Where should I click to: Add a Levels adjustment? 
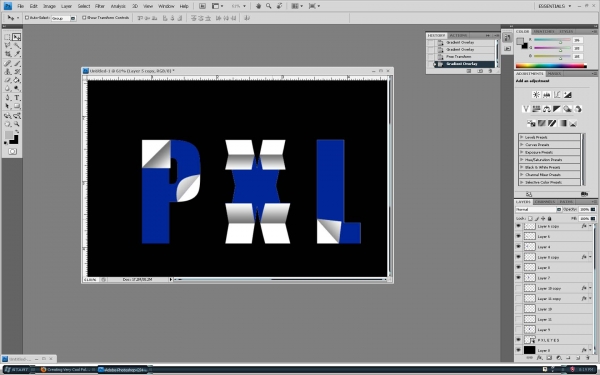pos(546,95)
